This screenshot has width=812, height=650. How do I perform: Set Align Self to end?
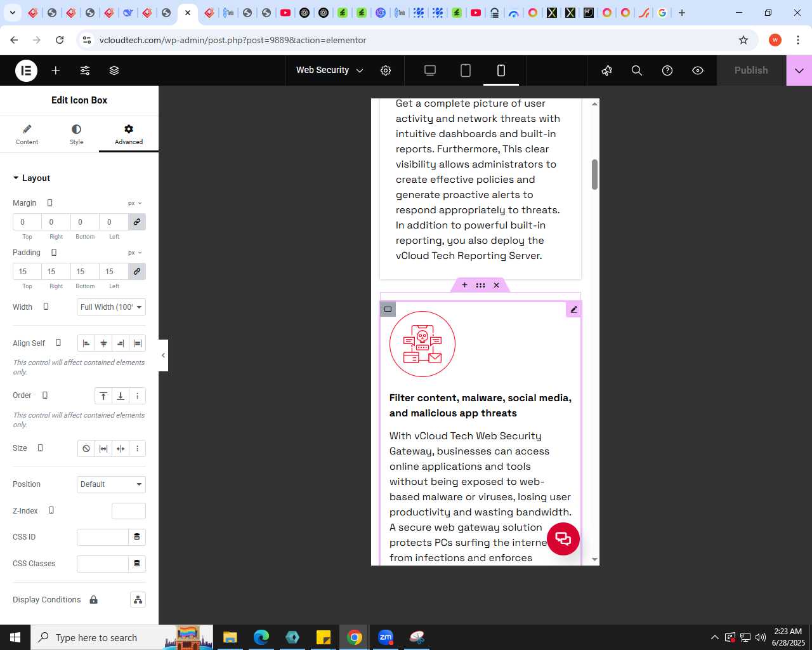click(x=121, y=343)
